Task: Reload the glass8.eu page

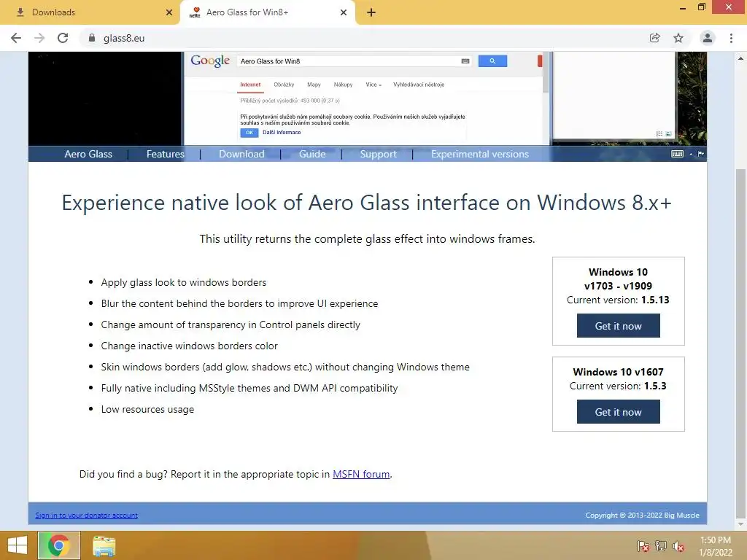Action: click(63, 38)
